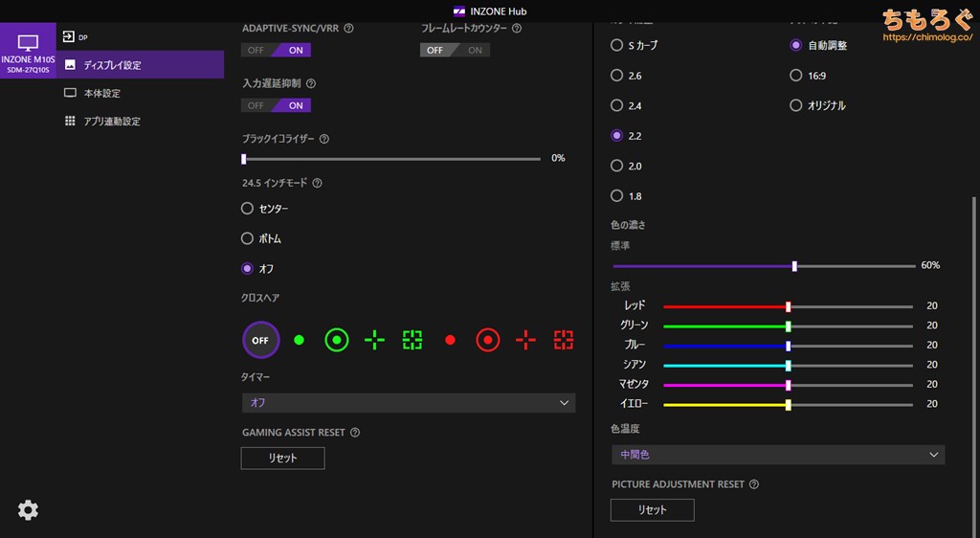This screenshot has height=538, width=980.
Task: Click the 標準 color saturation slider
Action: tap(764, 266)
